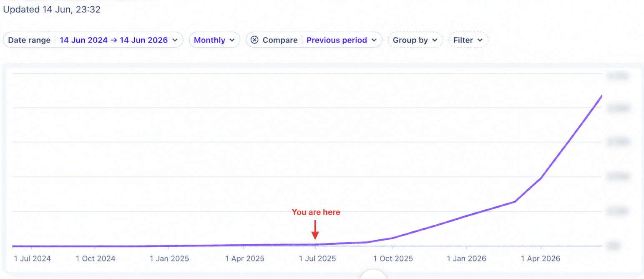Open the Group by dropdown
The image size is (644, 279).
(415, 40)
